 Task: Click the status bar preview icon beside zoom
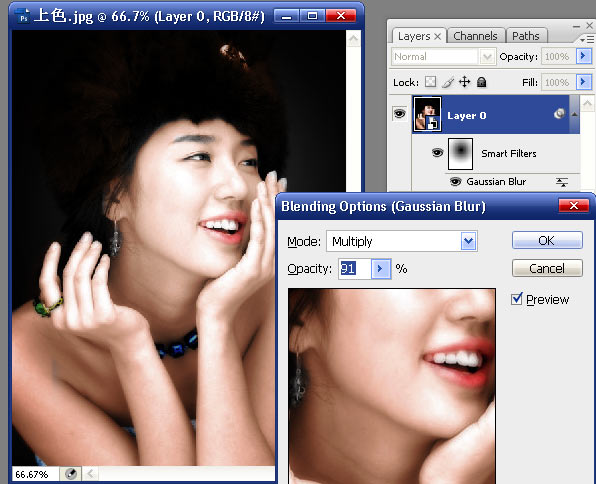click(71, 474)
